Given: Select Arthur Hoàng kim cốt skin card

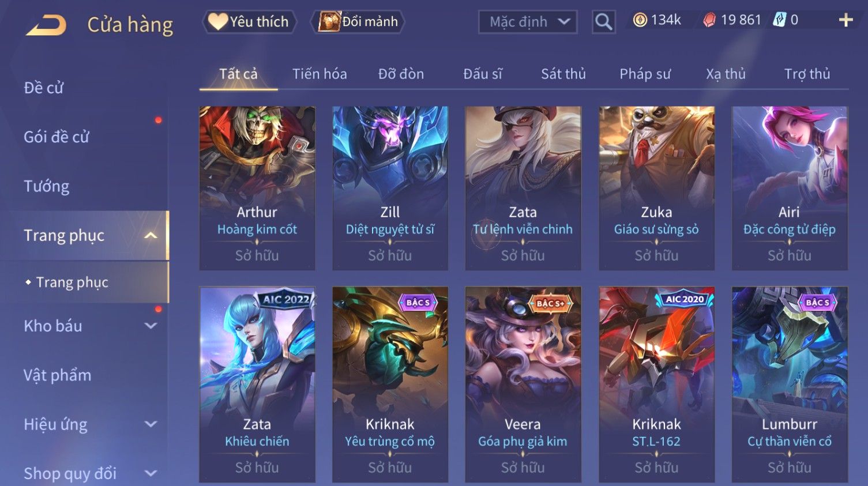Looking at the screenshot, I should coord(257,188).
